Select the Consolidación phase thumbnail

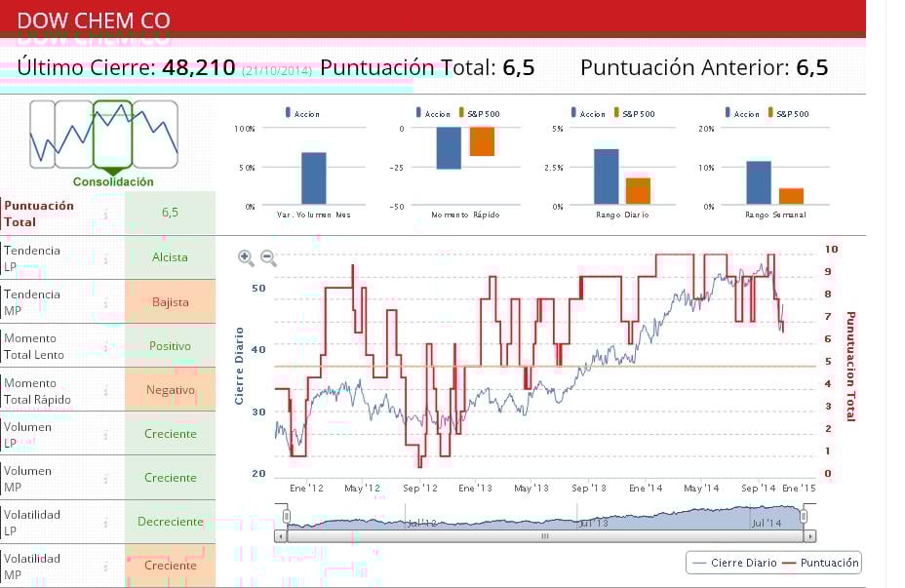(x=112, y=135)
